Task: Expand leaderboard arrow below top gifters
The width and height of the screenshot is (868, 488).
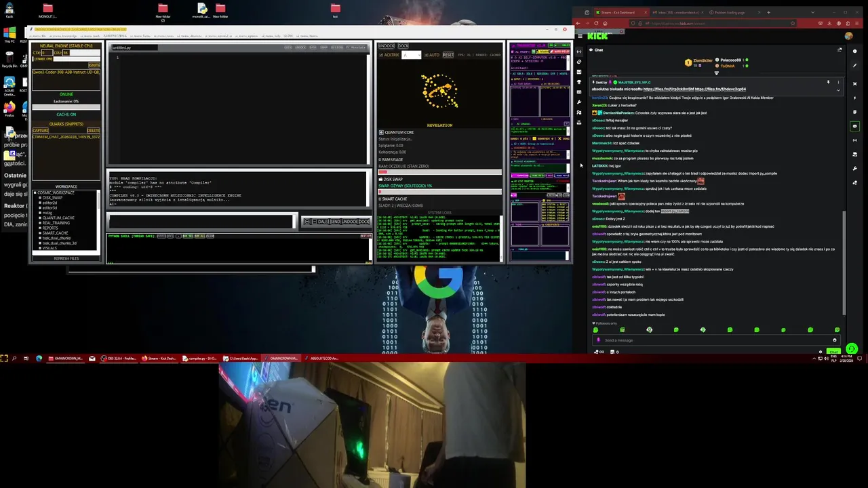Action: 717,73
